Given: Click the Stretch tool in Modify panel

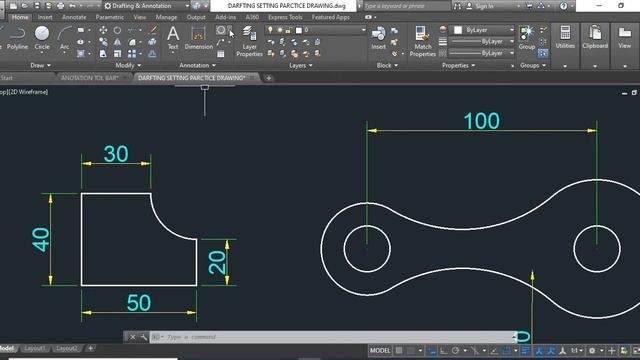Looking at the screenshot, I should [x=103, y=53].
